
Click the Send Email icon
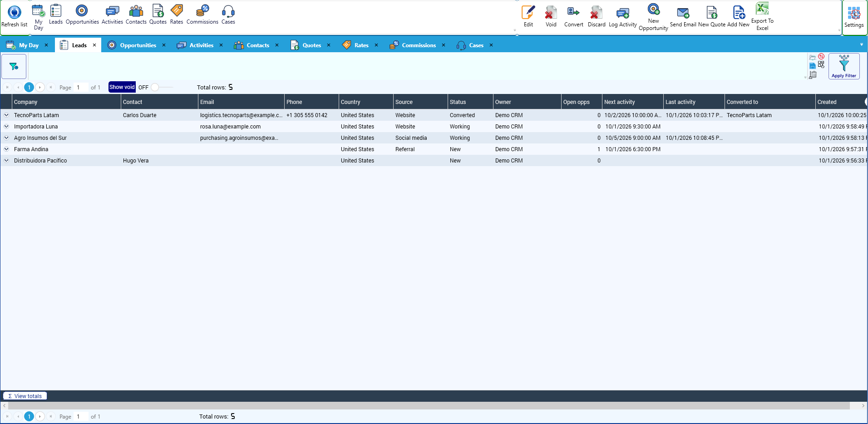pos(683,12)
